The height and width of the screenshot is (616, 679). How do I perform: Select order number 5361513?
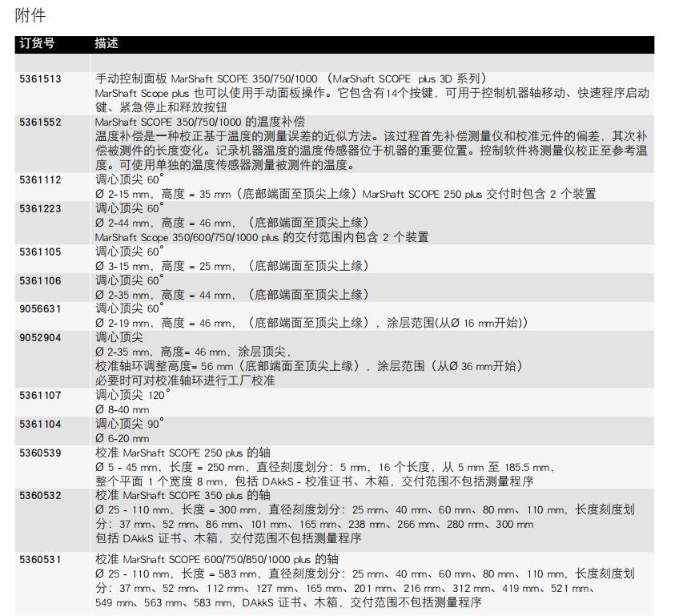coord(40,79)
